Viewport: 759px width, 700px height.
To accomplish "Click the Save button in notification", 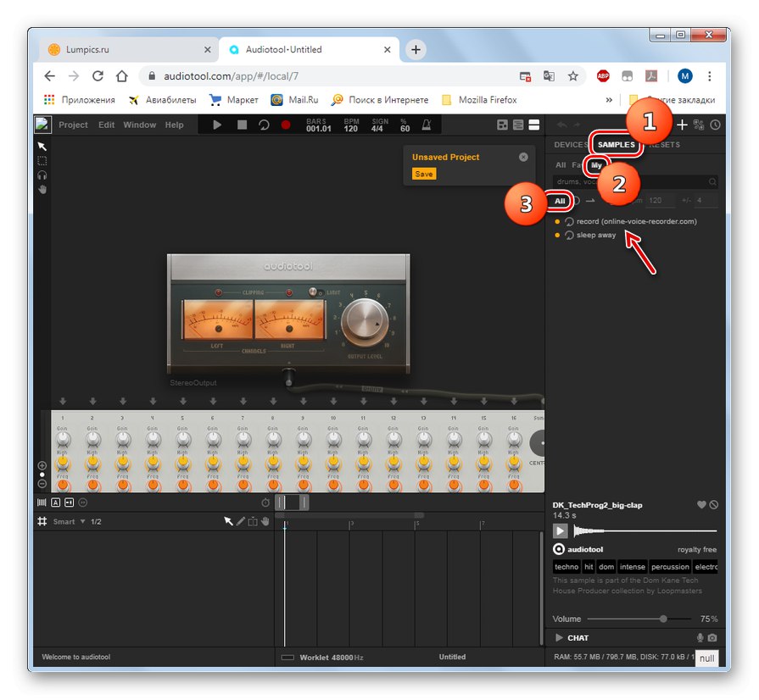I will coord(424,174).
